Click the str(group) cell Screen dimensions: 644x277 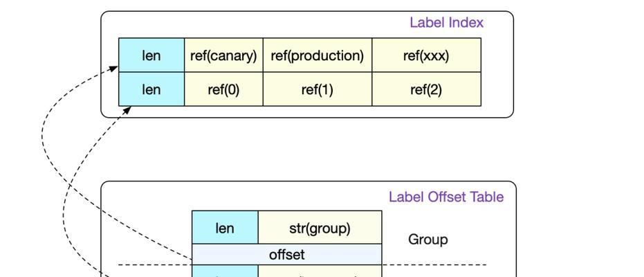point(320,228)
